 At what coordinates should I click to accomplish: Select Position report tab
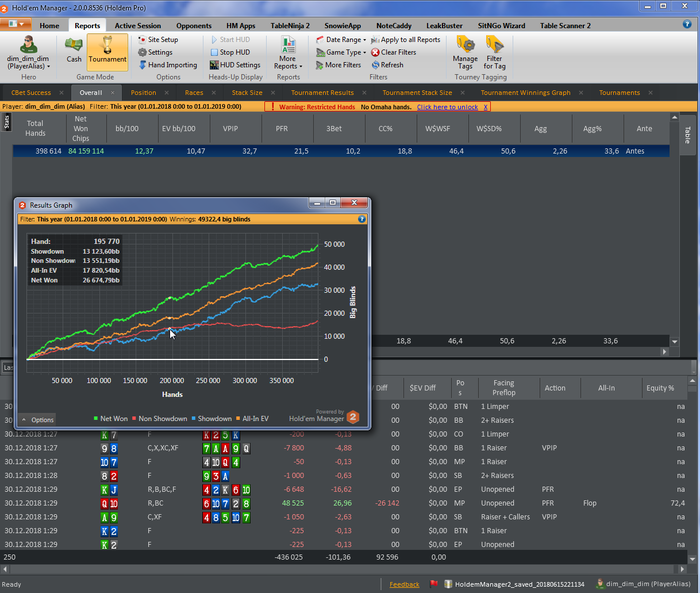coord(143,92)
